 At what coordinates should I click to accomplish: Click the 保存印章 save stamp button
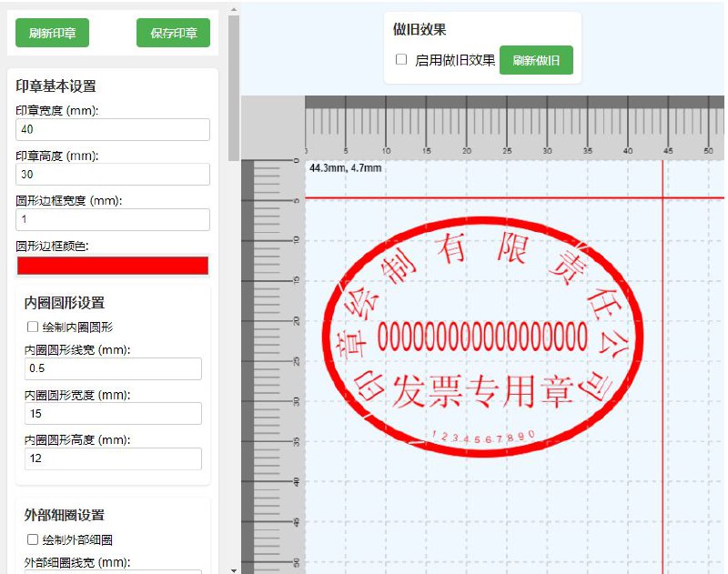click(x=172, y=33)
